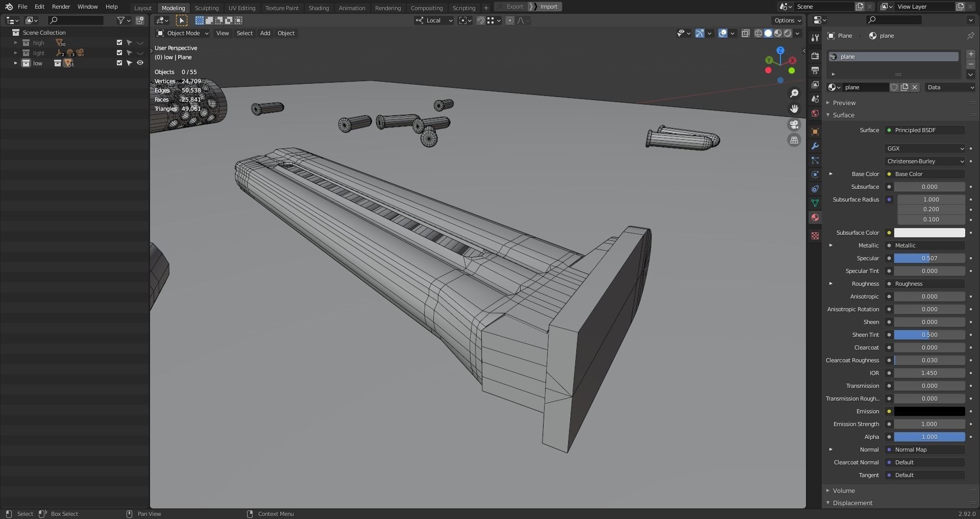Viewport: 980px width, 519px height.
Task: Open the Output properties tab
Action: tap(815, 70)
